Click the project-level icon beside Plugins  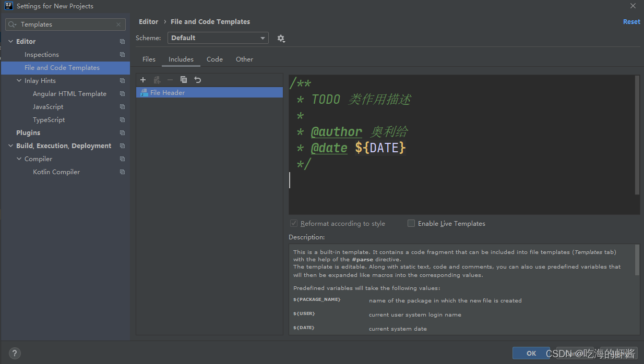(x=122, y=133)
